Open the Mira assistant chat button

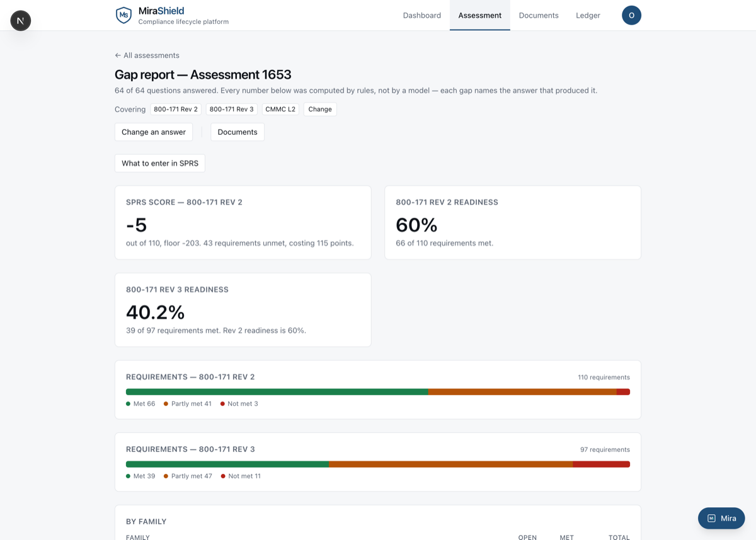[721, 518]
